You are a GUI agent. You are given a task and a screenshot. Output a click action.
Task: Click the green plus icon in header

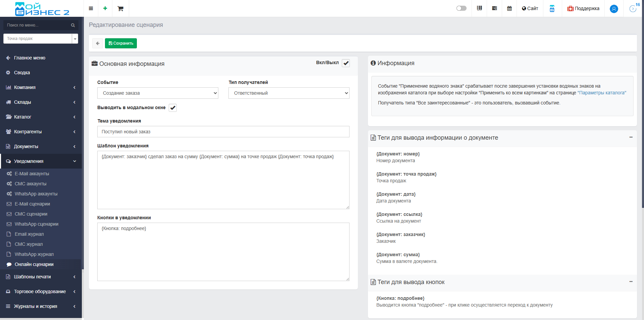(x=105, y=8)
